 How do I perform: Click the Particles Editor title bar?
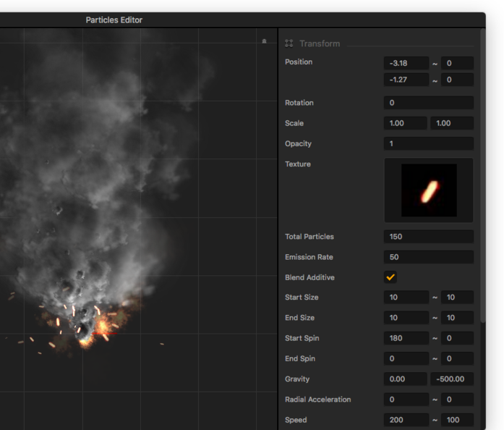tap(114, 20)
